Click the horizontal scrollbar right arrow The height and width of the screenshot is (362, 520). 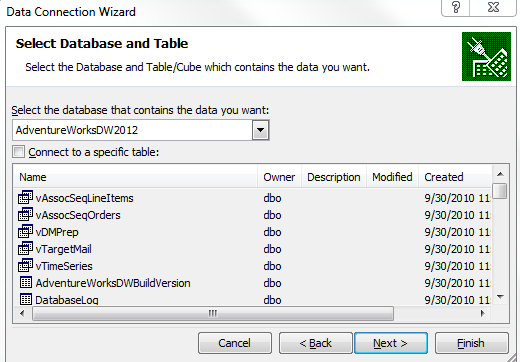tap(482, 313)
